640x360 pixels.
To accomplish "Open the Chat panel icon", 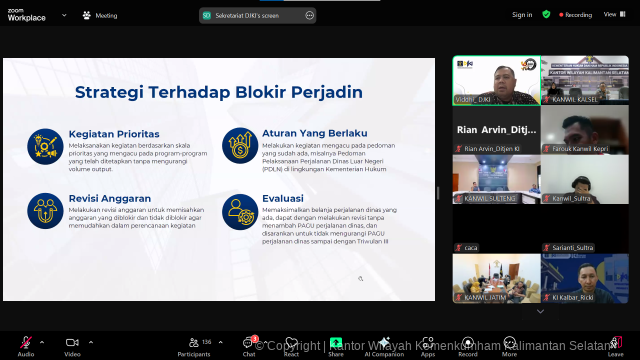I will click(248, 343).
